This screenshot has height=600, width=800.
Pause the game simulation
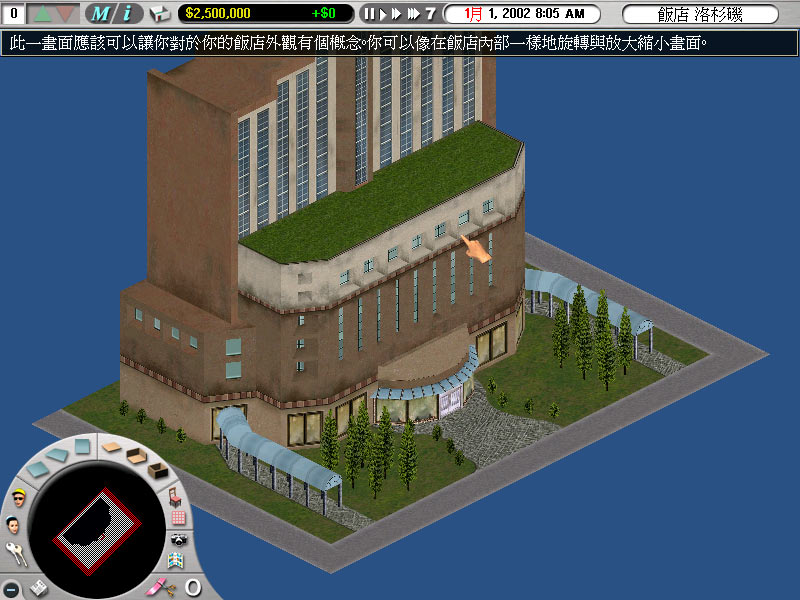[369, 14]
